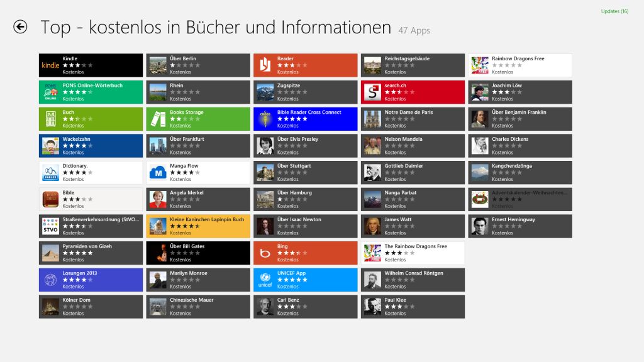This screenshot has width=644, height=362.
Task: Open the Reichstagsgebäude thumbnail
Action: click(x=373, y=65)
